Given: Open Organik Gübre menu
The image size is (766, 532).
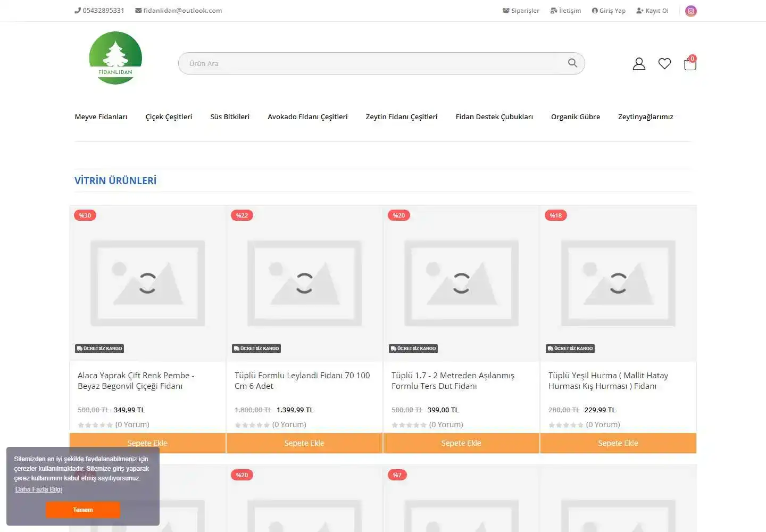Looking at the screenshot, I should click(576, 117).
